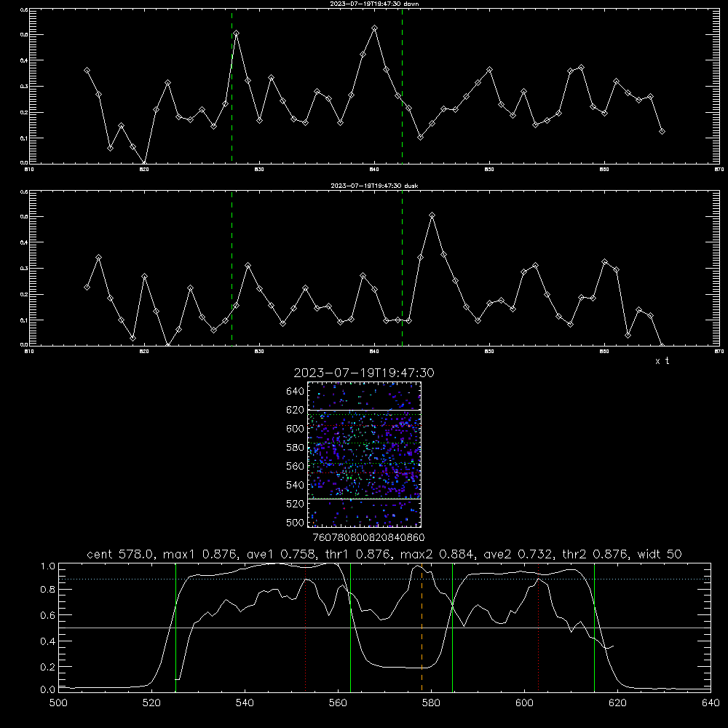Click the '600' y-axis label of the heatmap
This screenshot has width=728, height=728.
[296, 429]
